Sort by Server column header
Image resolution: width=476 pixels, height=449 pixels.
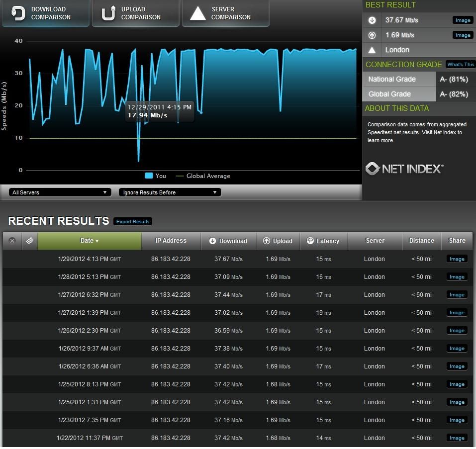(x=375, y=241)
